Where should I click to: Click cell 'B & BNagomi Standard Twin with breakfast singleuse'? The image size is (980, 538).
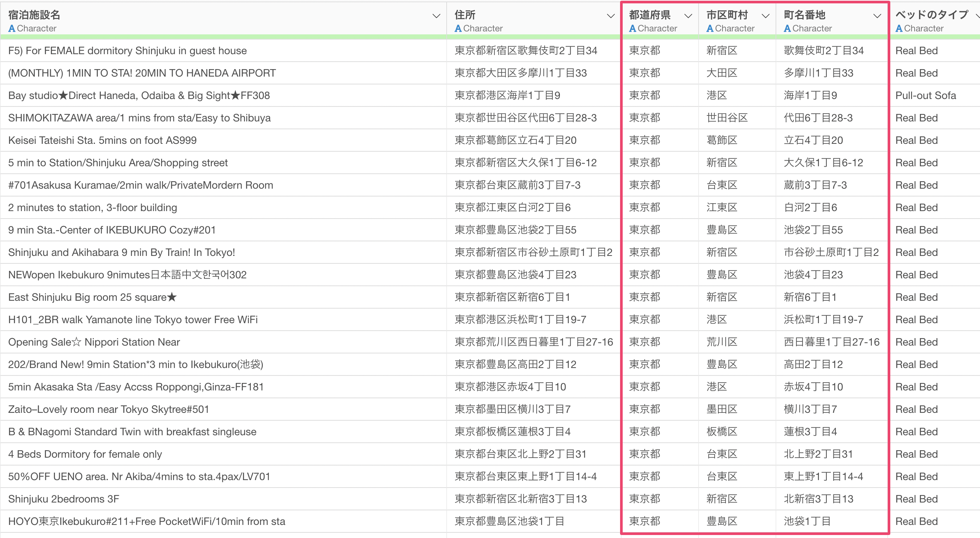click(223, 432)
